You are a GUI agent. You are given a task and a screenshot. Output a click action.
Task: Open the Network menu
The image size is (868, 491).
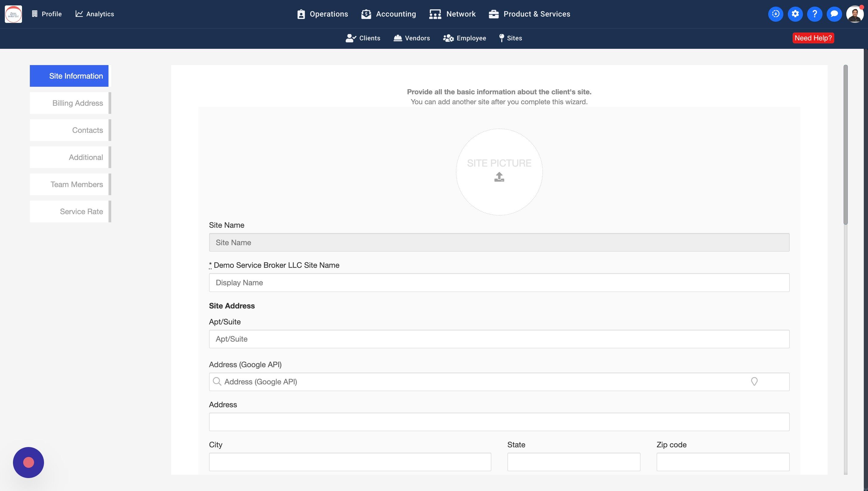click(x=452, y=14)
